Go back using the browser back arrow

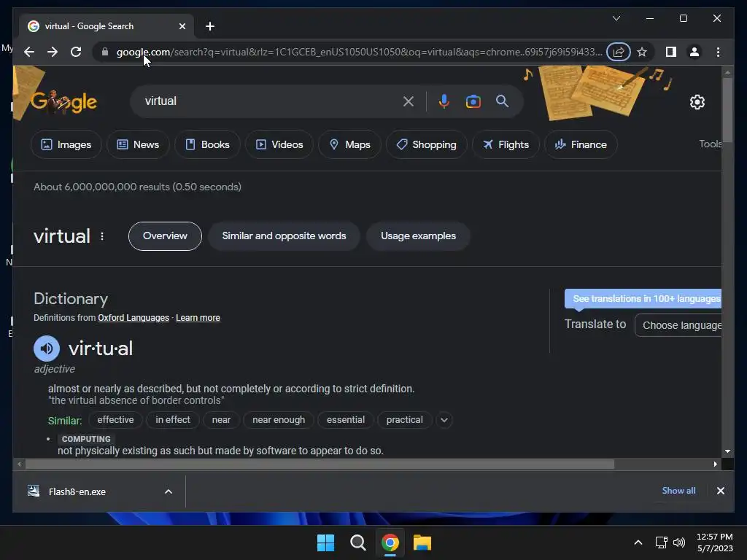pos(29,52)
